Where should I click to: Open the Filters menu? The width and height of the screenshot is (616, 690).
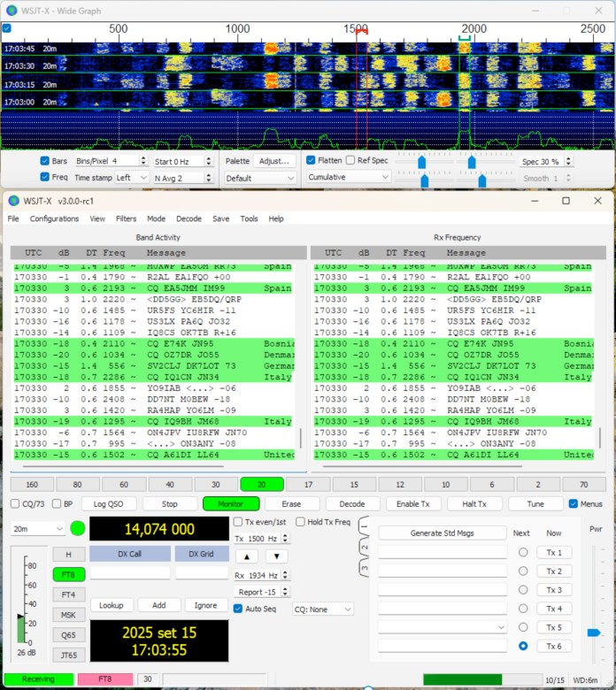[126, 218]
